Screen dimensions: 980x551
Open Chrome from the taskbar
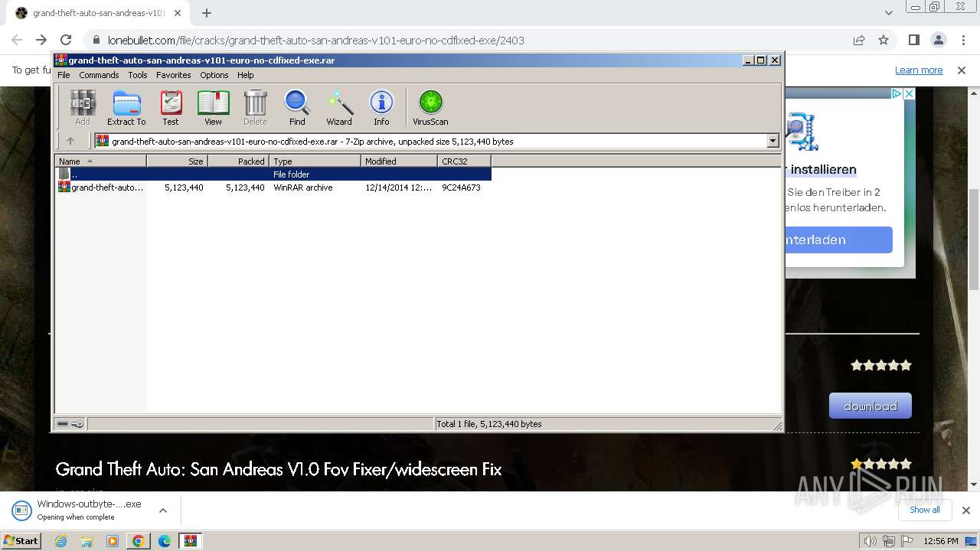(x=138, y=540)
